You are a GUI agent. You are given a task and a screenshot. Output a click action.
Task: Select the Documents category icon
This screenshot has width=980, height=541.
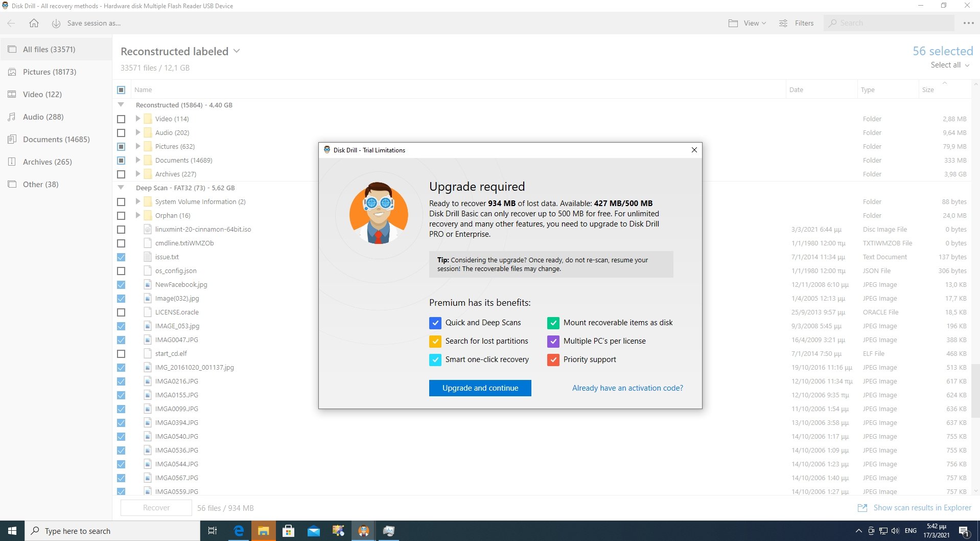[12, 139]
